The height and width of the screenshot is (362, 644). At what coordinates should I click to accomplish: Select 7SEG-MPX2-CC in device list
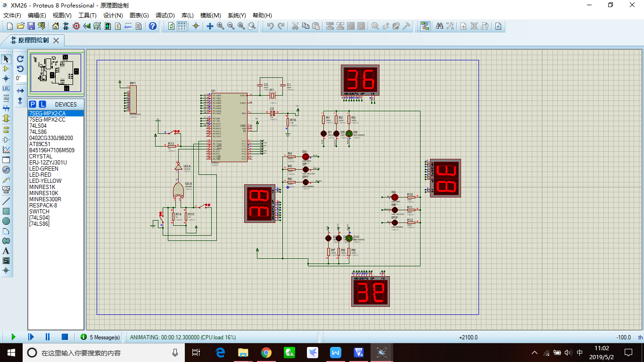coord(56,120)
